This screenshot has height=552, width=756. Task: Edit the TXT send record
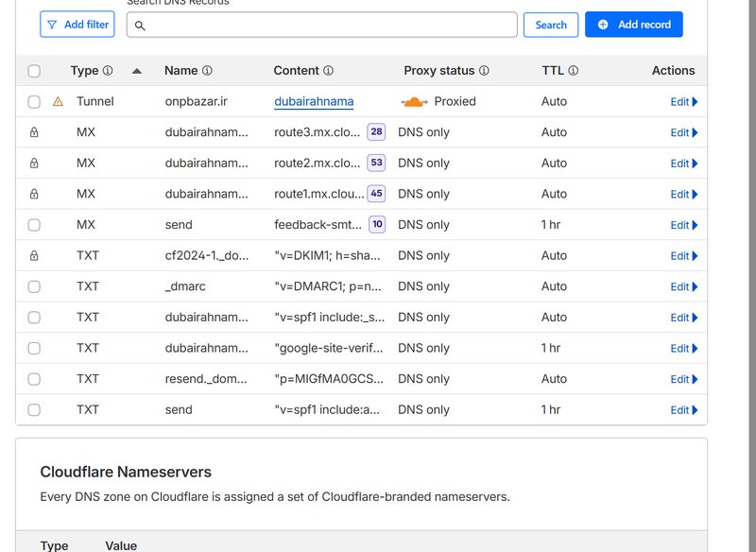[x=683, y=410]
